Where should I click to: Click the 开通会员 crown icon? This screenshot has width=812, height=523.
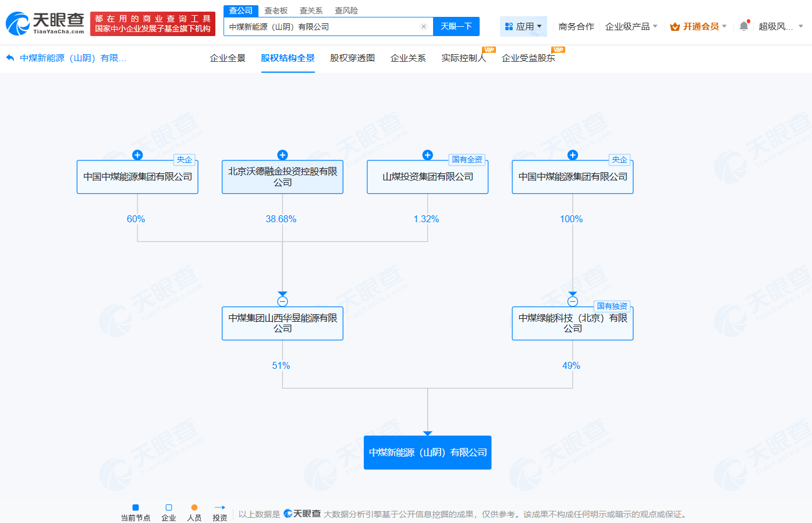674,26
